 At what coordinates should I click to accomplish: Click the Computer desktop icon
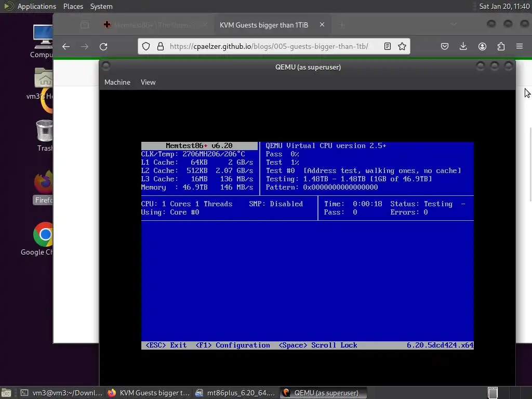click(42, 42)
